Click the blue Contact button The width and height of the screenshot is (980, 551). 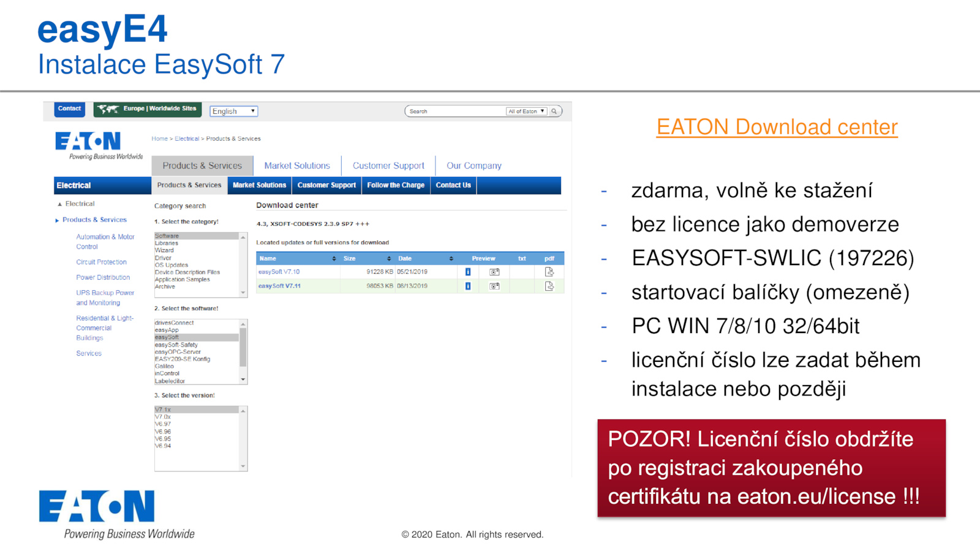[69, 109]
